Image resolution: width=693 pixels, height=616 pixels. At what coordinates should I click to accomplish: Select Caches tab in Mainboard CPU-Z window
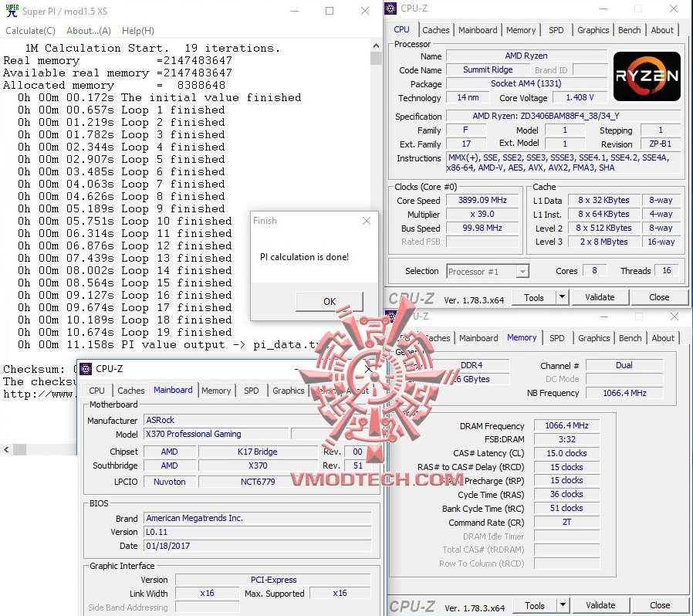[131, 391]
